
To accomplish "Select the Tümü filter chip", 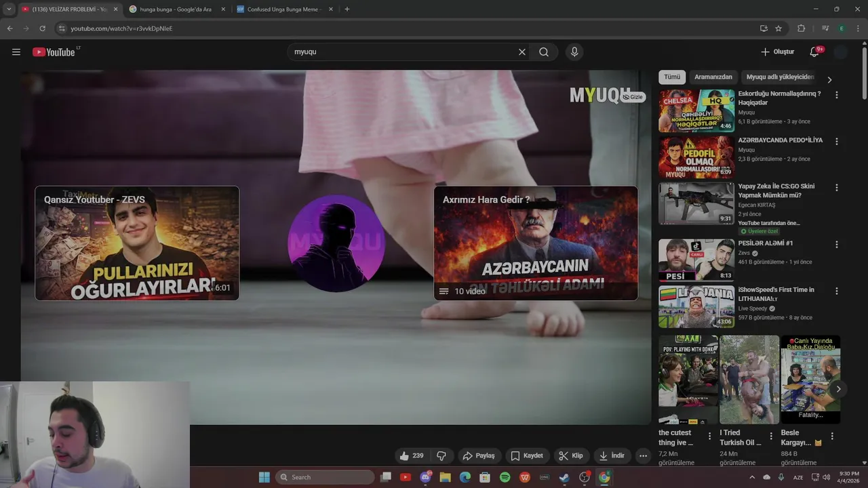I will coord(672,77).
